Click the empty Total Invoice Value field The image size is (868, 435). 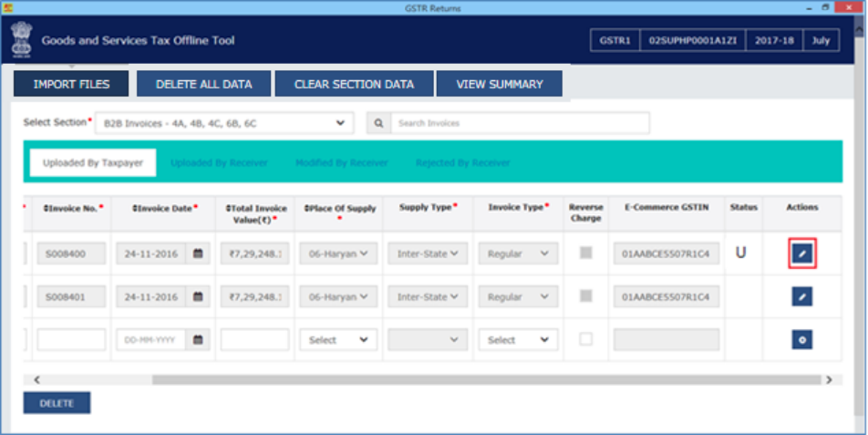point(254,340)
